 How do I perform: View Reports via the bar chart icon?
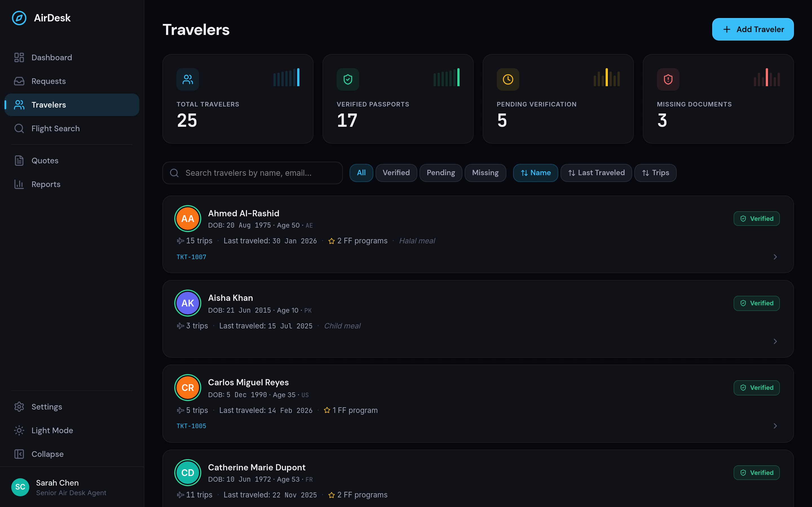[x=19, y=184]
